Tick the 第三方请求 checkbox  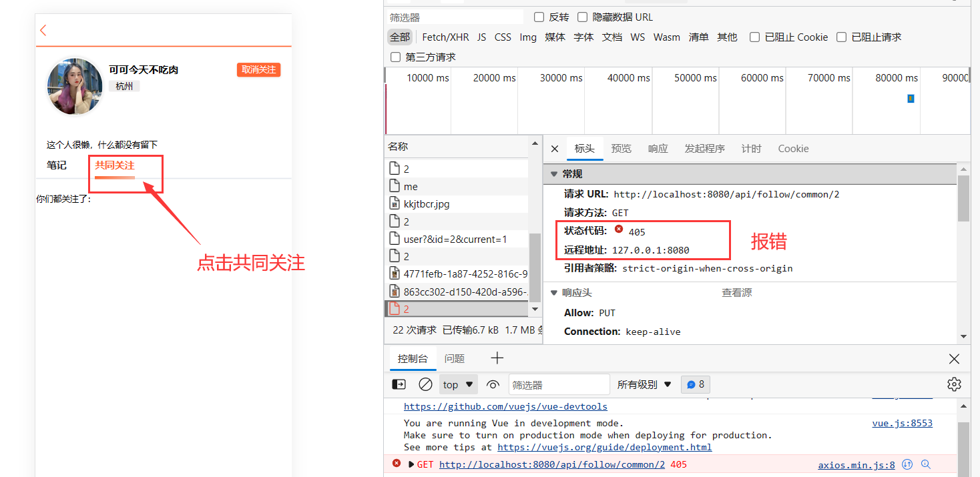pos(396,57)
